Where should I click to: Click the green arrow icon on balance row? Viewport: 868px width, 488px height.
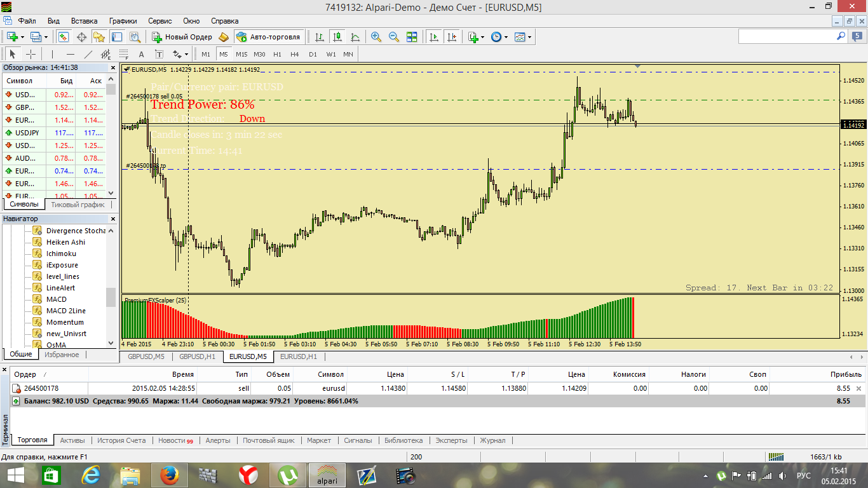pos(16,402)
